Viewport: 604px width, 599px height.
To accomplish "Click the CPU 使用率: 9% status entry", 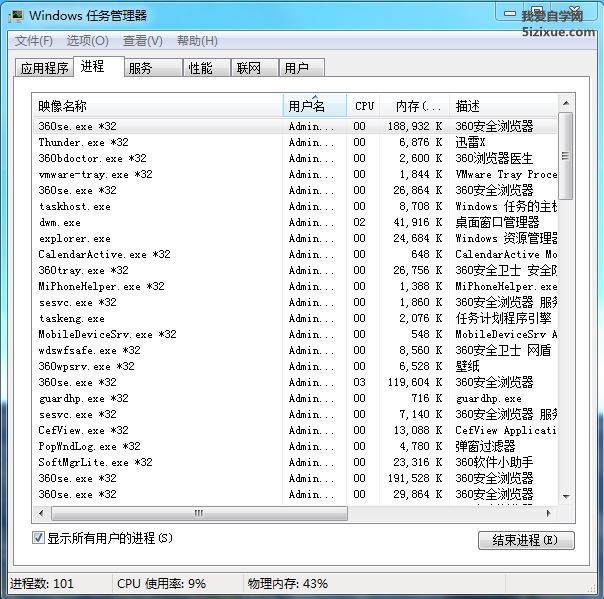I will [x=161, y=583].
